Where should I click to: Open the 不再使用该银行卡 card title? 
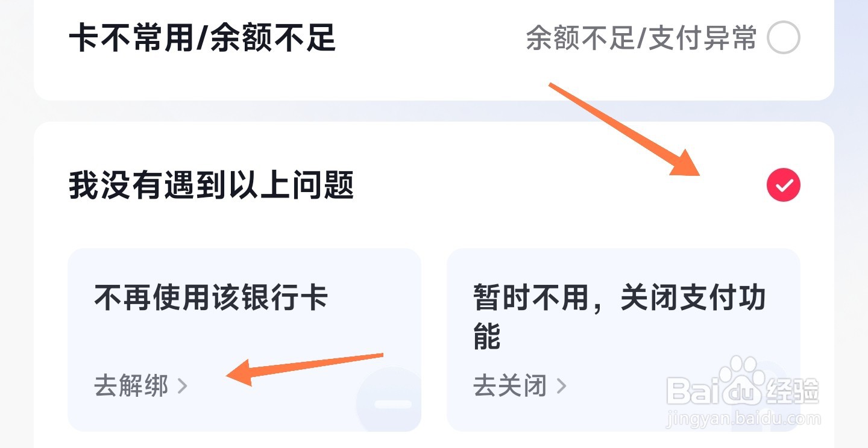[211, 297]
